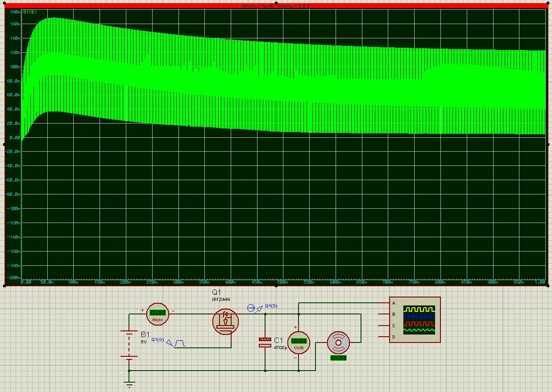The width and height of the screenshot is (552, 392).
Task: Click capacitor C1 symbol
Action: pyautogui.click(x=265, y=342)
